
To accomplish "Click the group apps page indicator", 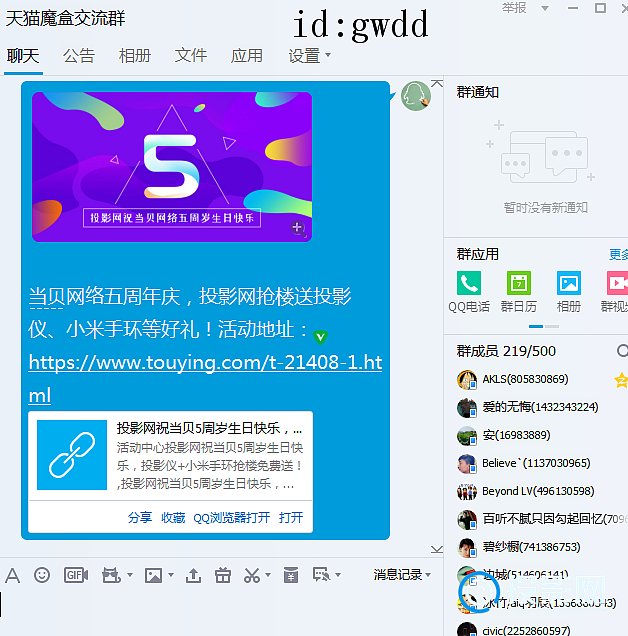I will point(544,326).
